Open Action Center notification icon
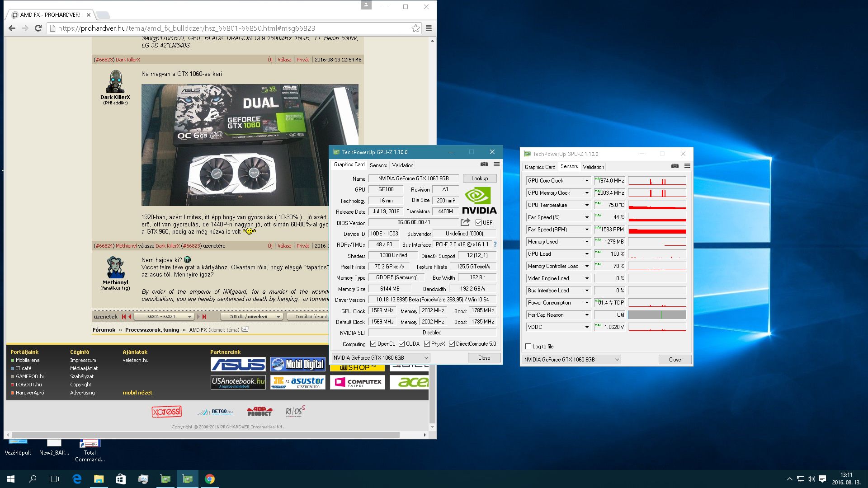The width and height of the screenshot is (868, 488). coord(822,479)
